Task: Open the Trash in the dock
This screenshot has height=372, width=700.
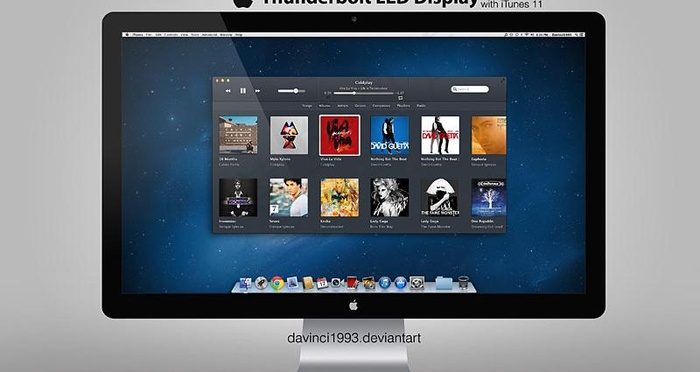Action: coord(463,283)
